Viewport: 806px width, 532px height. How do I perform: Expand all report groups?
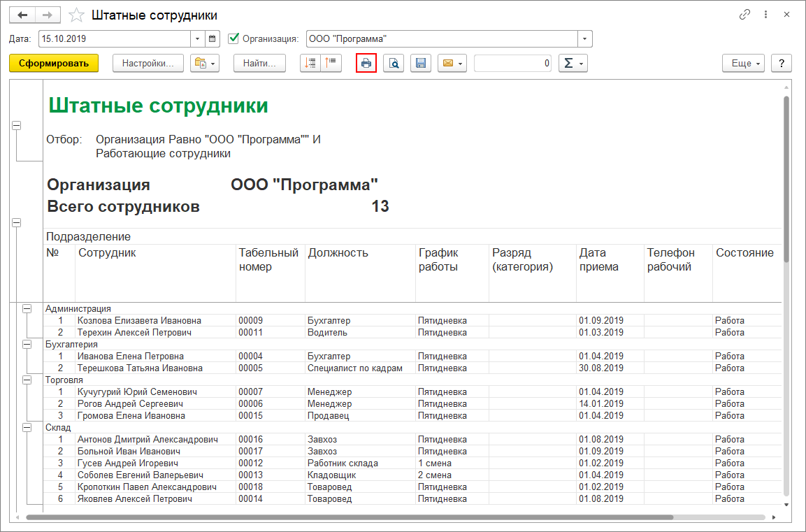coord(310,63)
